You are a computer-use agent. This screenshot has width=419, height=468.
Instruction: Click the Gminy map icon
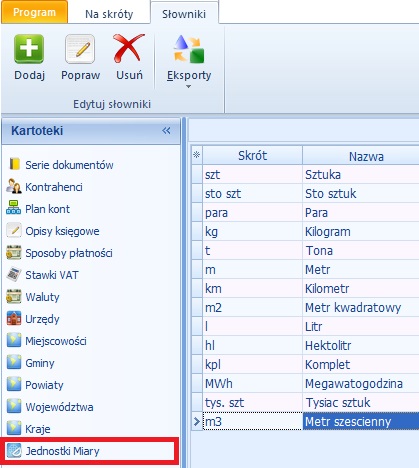coord(14,362)
